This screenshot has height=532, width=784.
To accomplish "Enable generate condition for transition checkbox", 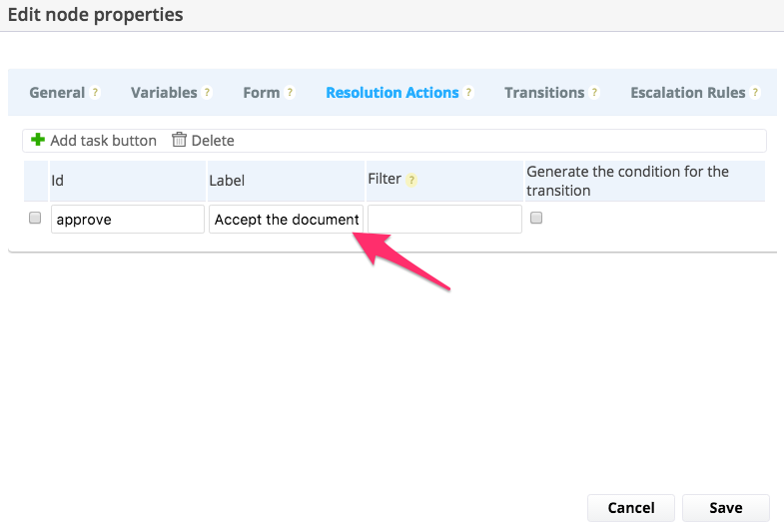I will (536, 218).
